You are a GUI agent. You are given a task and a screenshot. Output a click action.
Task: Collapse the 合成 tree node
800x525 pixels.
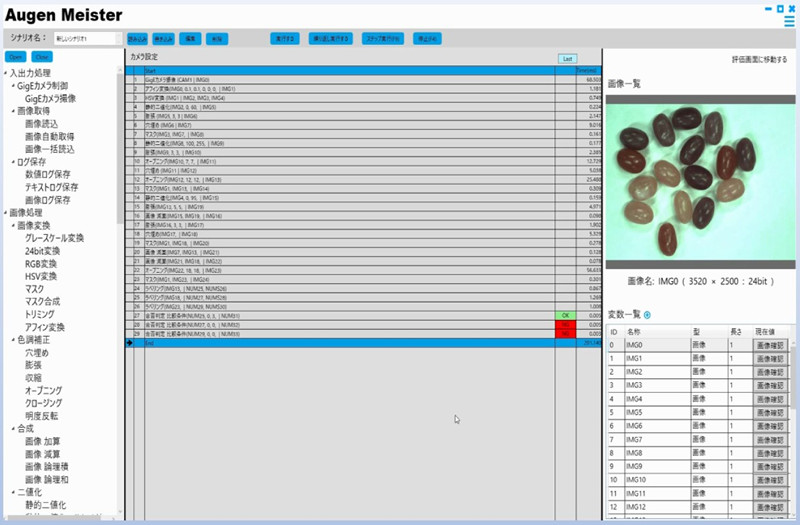click(13, 429)
